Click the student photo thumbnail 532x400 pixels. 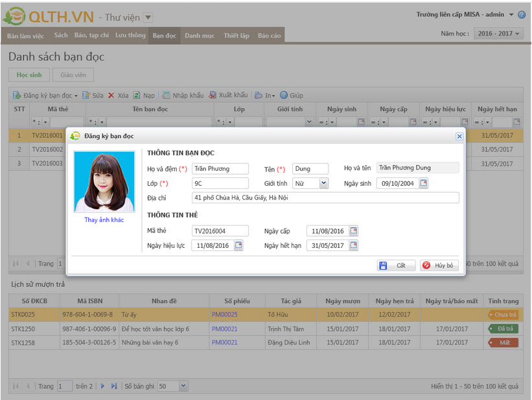[x=104, y=182]
